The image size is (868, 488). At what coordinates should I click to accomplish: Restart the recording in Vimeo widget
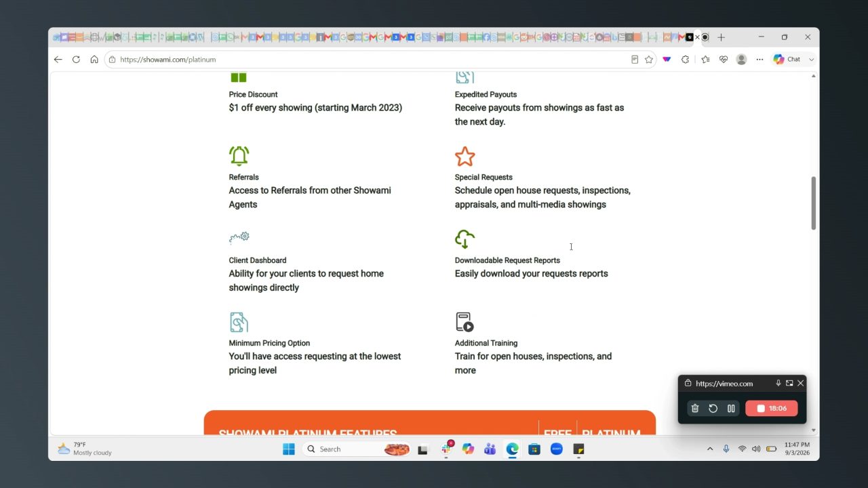pos(713,408)
